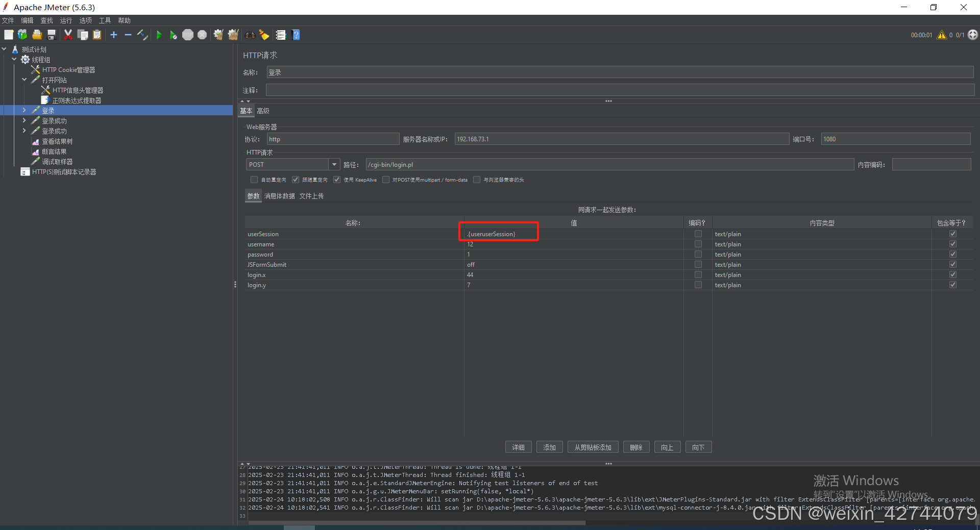Expand the first 登录成功 tree node

point(24,120)
